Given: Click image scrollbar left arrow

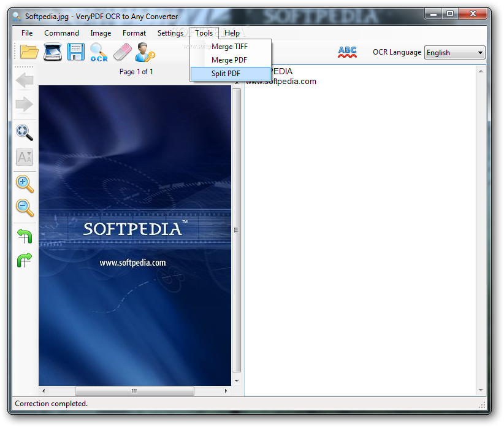Looking at the screenshot, I should (x=44, y=391).
